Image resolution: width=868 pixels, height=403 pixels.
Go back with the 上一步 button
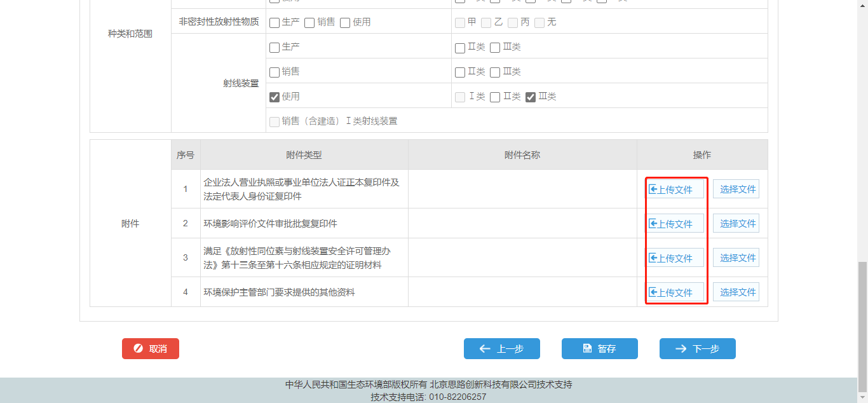coord(502,348)
